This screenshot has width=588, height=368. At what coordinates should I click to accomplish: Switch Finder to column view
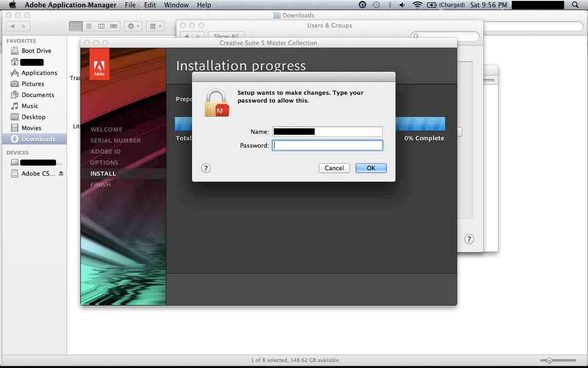pyautogui.click(x=101, y=26)
